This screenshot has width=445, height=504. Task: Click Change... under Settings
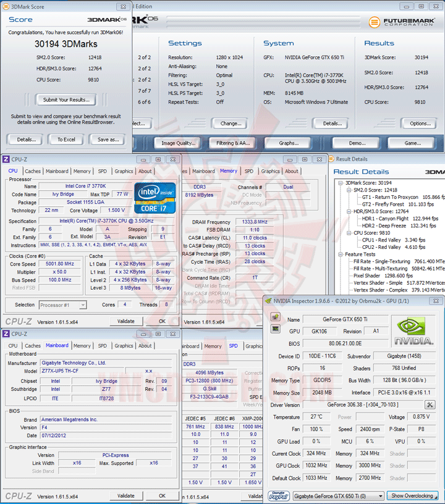click(231, 124)
